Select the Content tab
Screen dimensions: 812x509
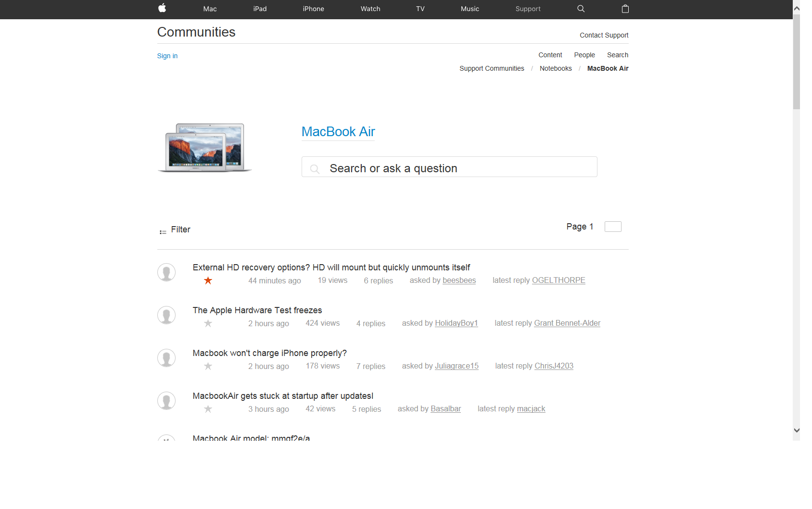(550, 55)
